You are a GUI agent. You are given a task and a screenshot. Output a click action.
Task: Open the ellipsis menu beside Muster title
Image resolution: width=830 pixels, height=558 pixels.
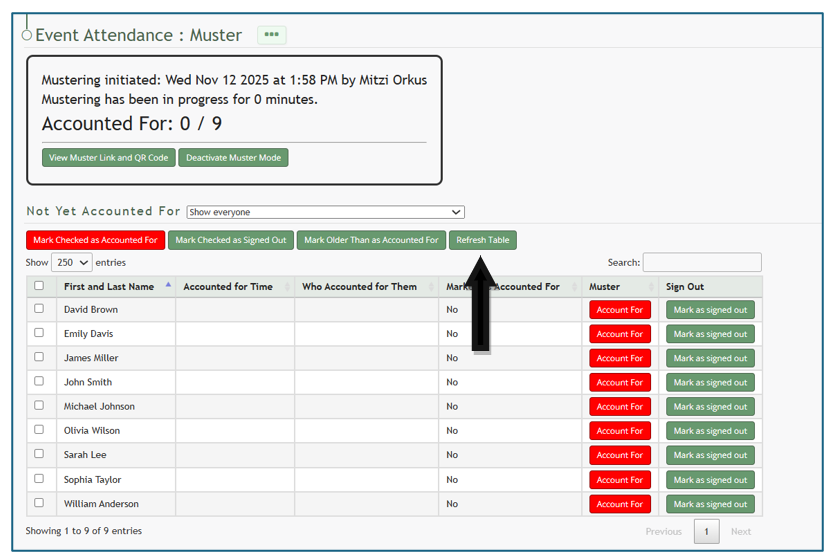point(271,35)
